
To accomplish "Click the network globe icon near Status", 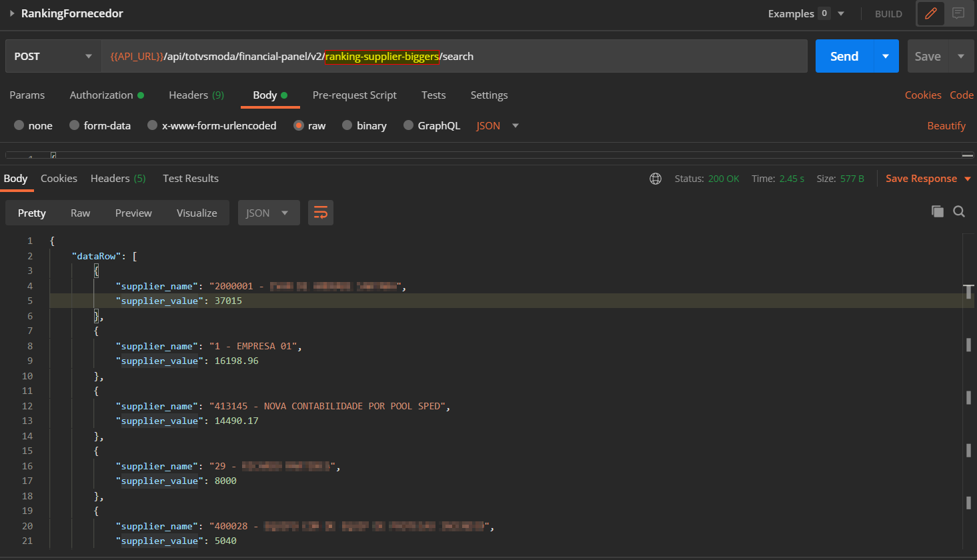I will point(656,179).
